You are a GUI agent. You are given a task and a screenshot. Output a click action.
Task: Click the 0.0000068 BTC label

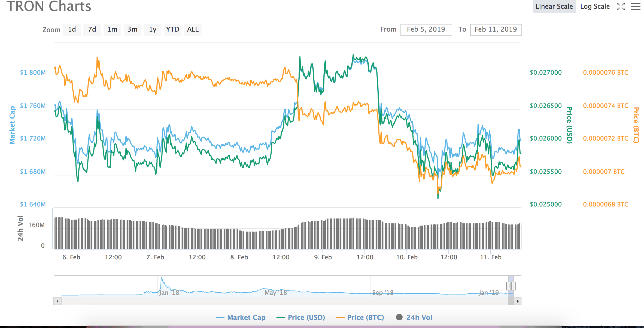point(606,204)
